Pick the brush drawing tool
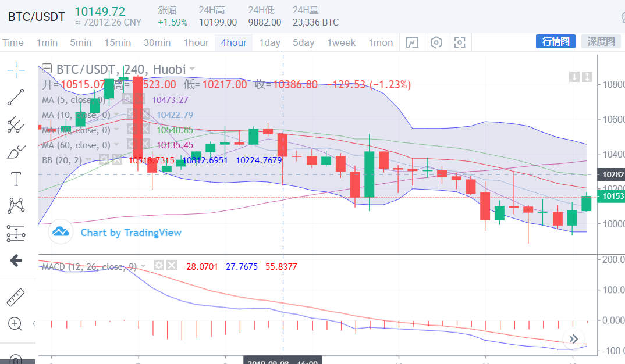Image resolution: width=625 pixels, height=364 pixels. (16, 151)
